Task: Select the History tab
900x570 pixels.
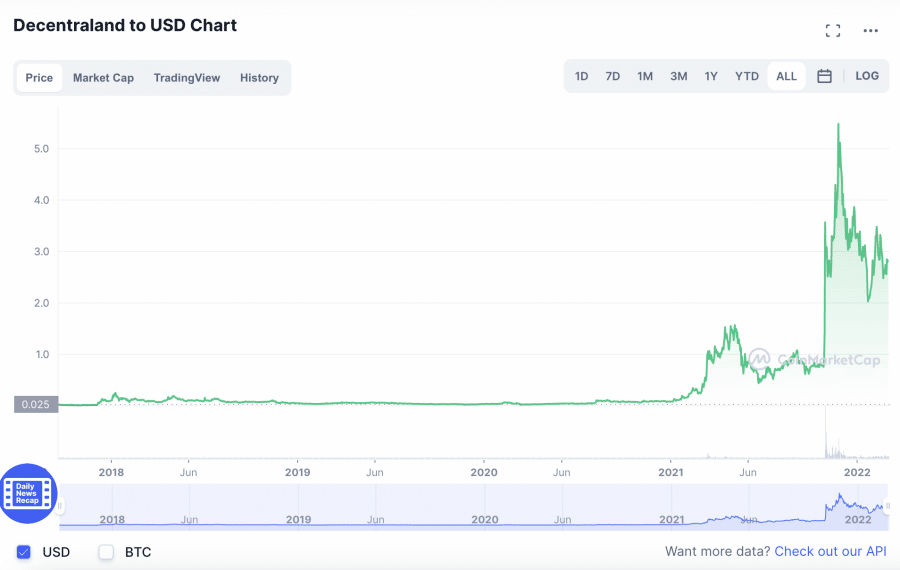Action: click(259, 78)
